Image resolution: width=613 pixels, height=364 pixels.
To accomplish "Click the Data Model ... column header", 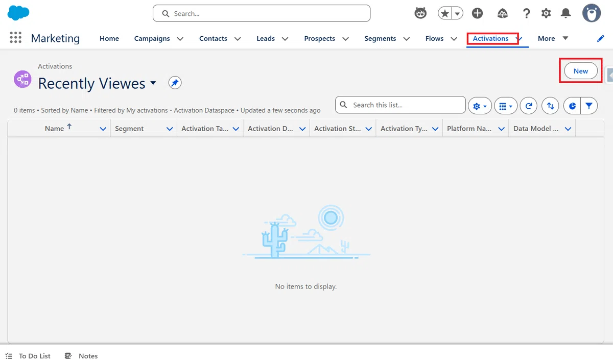I will tap(536, 129).
